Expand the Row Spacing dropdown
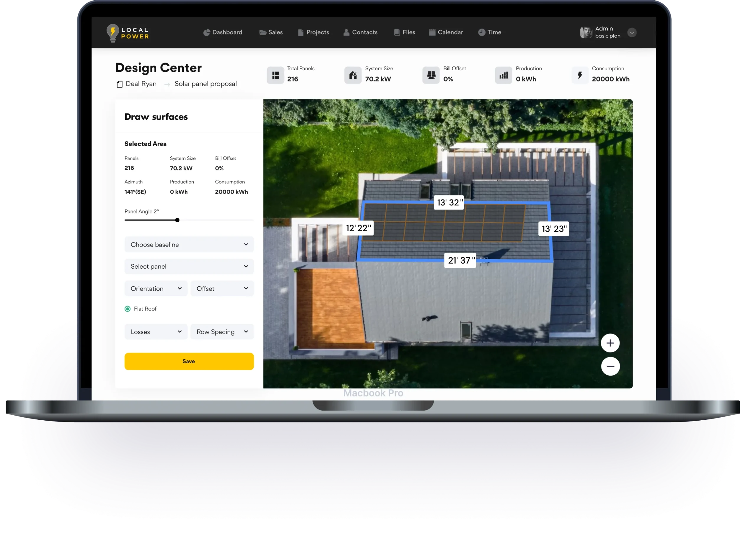The image size is (756, 536). click(222, 332)
